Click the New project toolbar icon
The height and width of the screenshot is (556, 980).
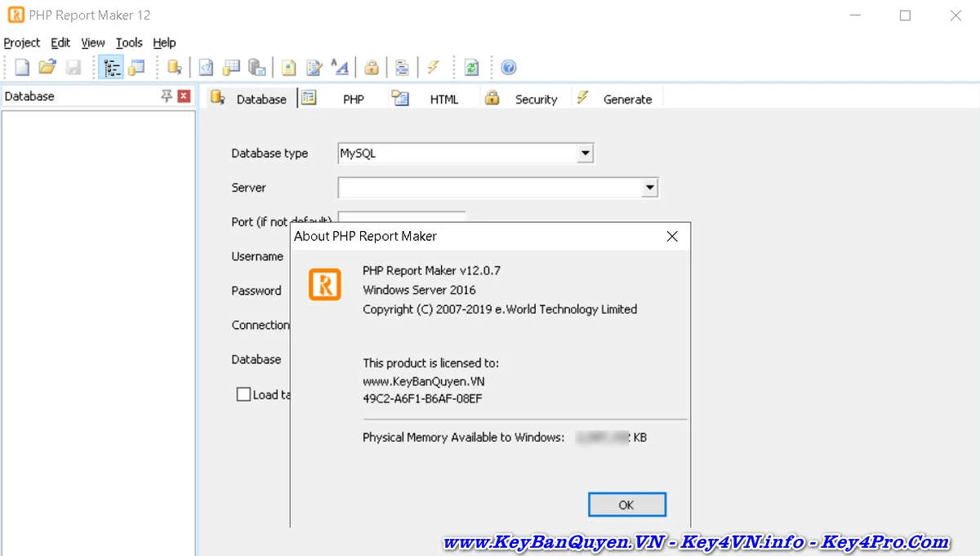pyautogui.click(x=23, y=67)
